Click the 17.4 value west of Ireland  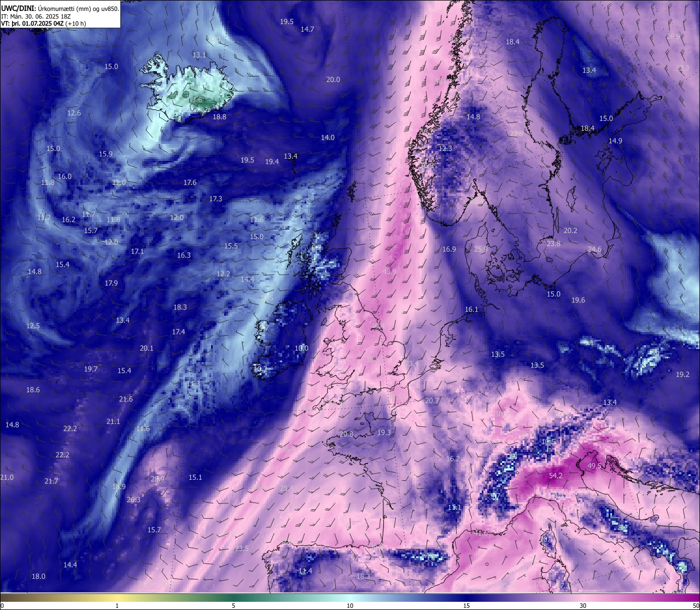(178, 332)
